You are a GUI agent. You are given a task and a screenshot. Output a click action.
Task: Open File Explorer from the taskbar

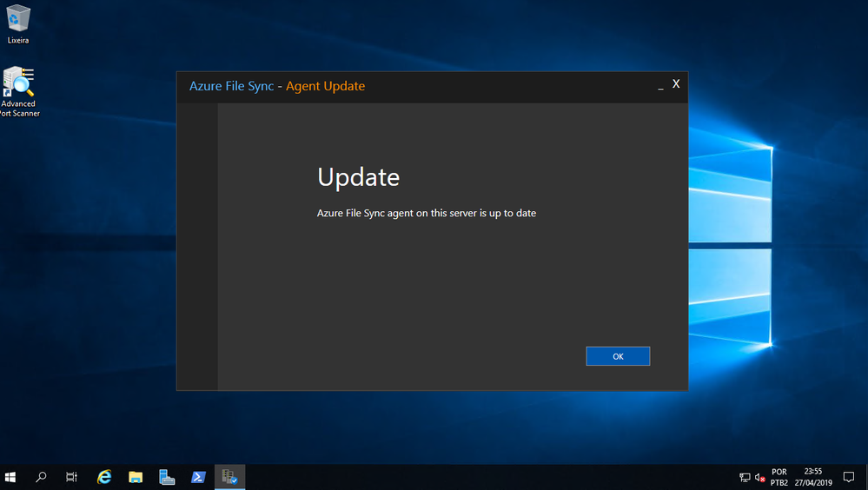[x=136, y=477]
